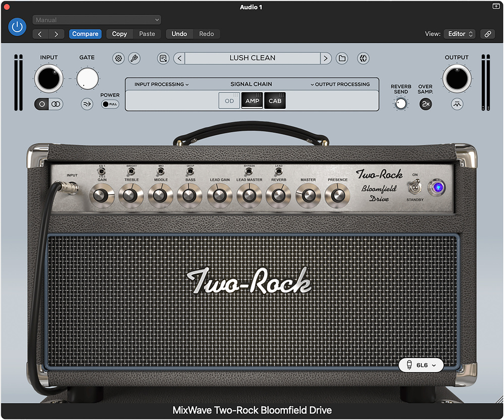Adjust the GATE knob

[87, 79]
